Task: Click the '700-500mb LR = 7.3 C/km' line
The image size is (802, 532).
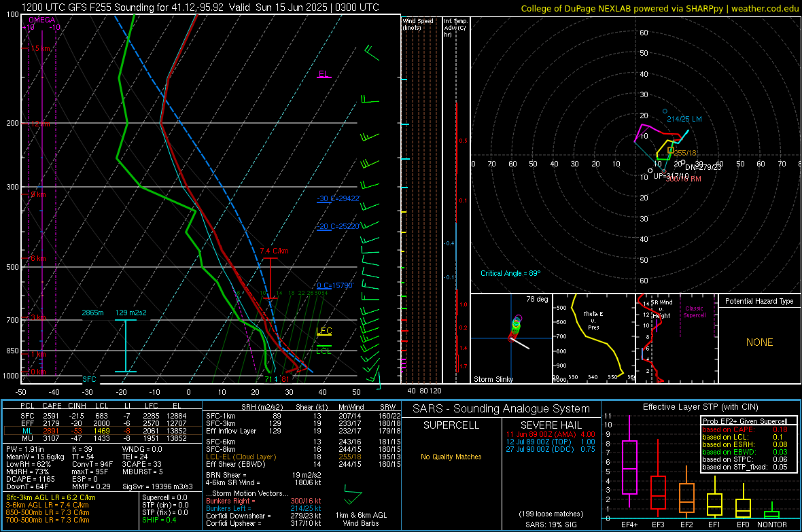Action: click(x=48, y=520)
